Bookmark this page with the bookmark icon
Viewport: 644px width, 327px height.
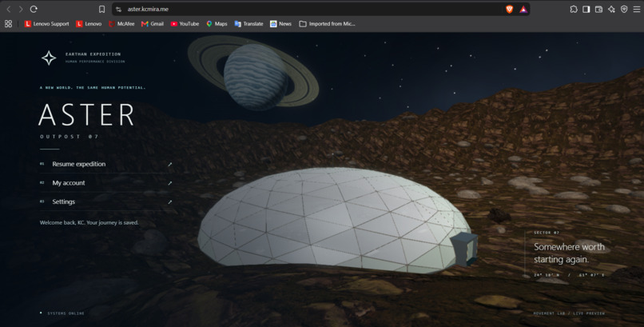point(101,9)
